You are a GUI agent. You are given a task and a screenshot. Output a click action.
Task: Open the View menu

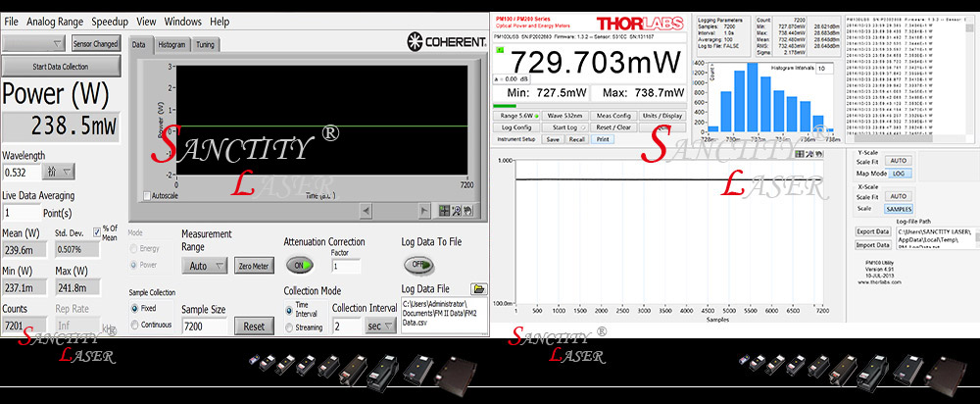[x=146, y=22]
